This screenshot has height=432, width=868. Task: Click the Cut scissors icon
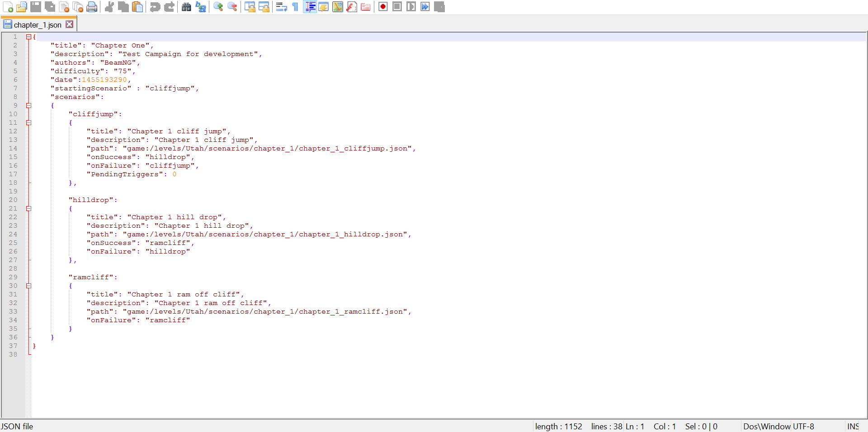pos(109,7)
